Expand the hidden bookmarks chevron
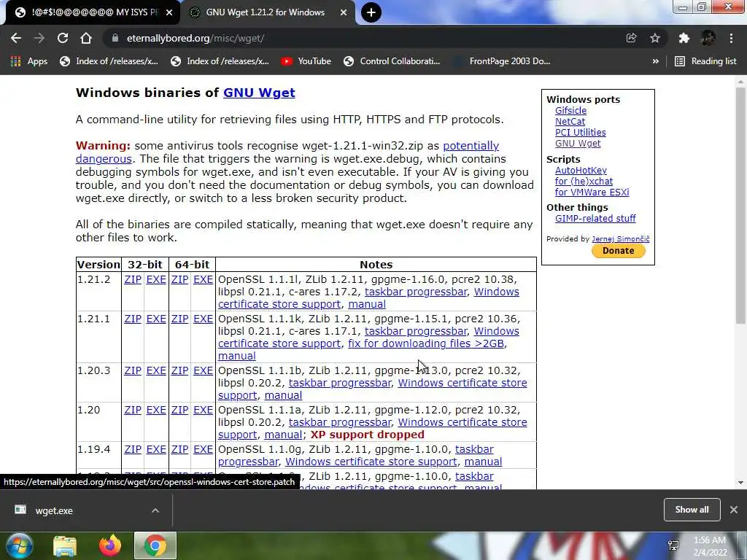The image size is (747, 560). 656,61
